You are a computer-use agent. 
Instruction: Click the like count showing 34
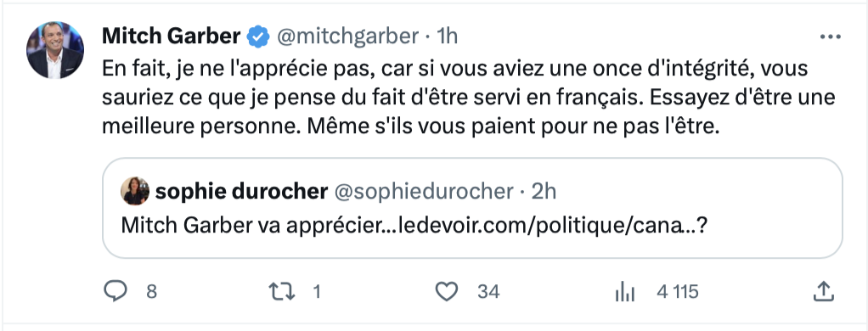pos(488,291)
